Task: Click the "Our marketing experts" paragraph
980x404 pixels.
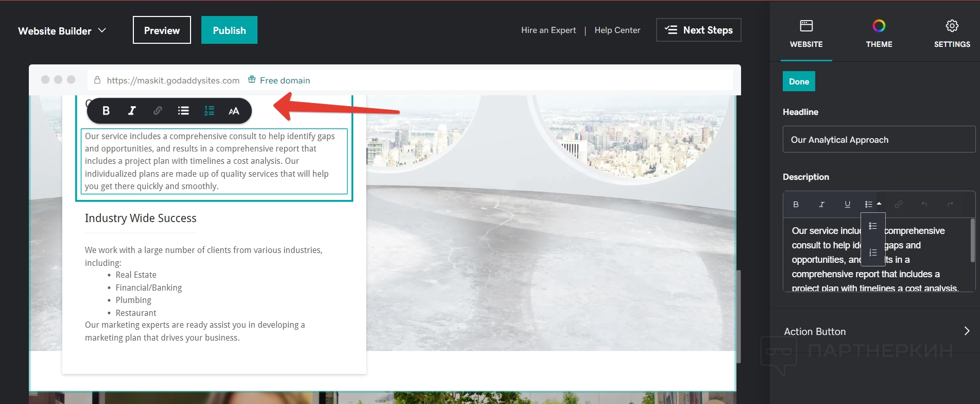Action: 195,331
